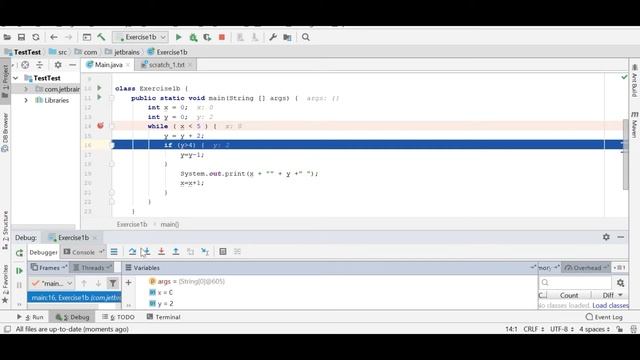Open Project panel gear options
Viewport: 640px width, 360px height.
pos(58,65)
